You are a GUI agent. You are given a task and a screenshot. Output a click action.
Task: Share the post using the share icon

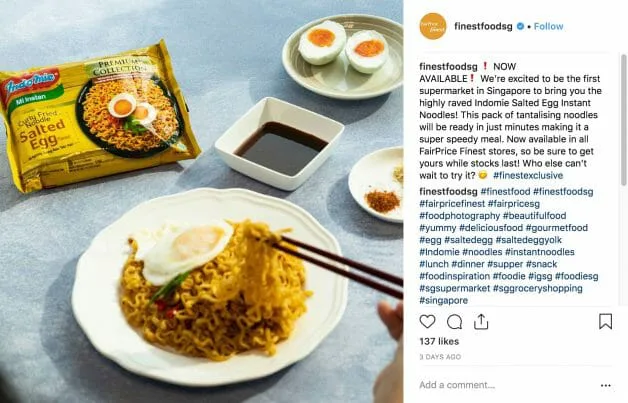coord(481,322)
